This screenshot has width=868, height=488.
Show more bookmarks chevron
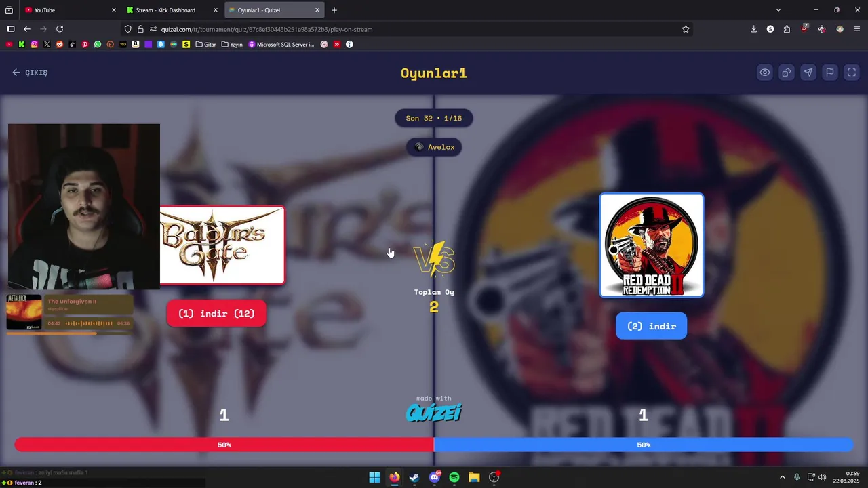coord(337,45)
